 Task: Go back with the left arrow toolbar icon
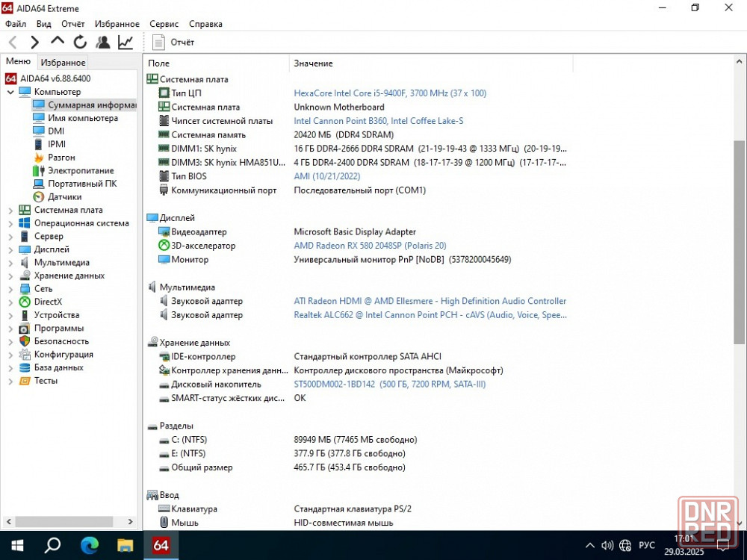pyautogui.click(x=13, y=43)
